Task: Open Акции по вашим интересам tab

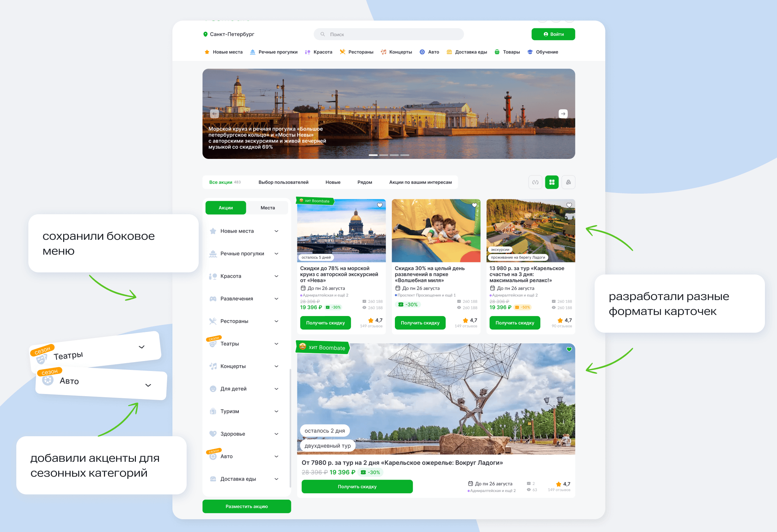Action: [x=420, y=182]
